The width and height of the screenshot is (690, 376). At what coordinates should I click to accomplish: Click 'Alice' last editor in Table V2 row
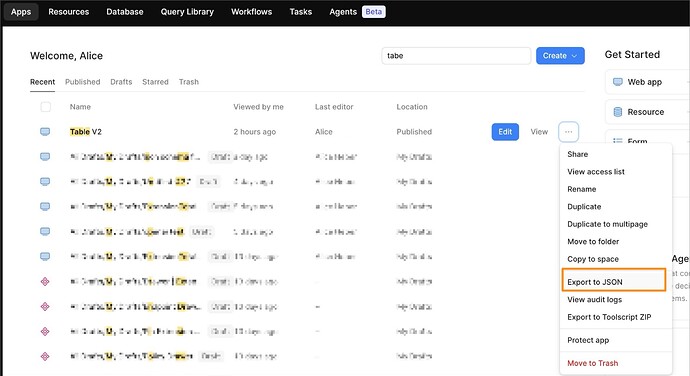(323, 132)
